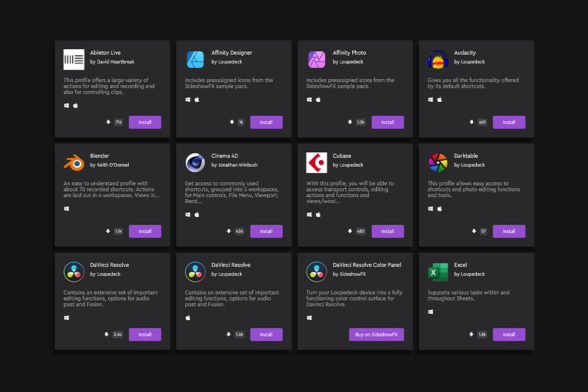The height and width of the screenshot is (392, 588).
Task: Click the Windows icon on Cubase card
Action: [309, 215]
